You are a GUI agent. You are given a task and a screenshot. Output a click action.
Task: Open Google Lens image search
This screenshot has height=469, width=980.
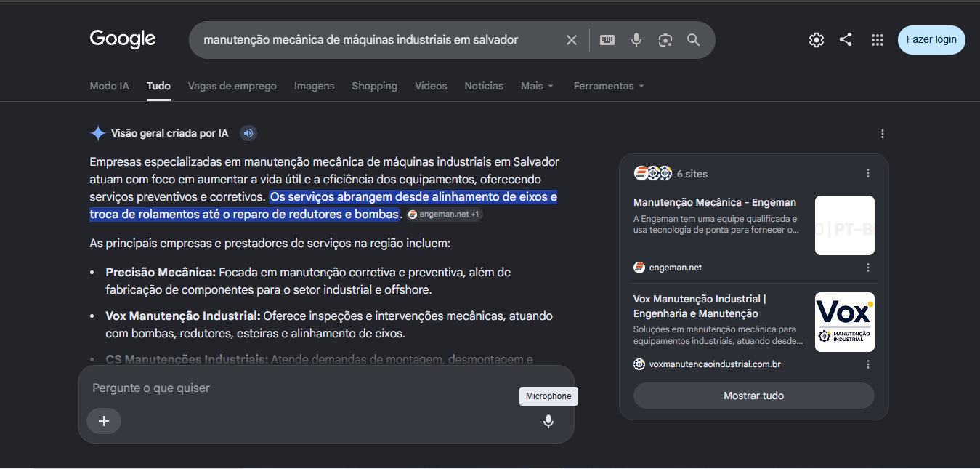click(665, 40)
